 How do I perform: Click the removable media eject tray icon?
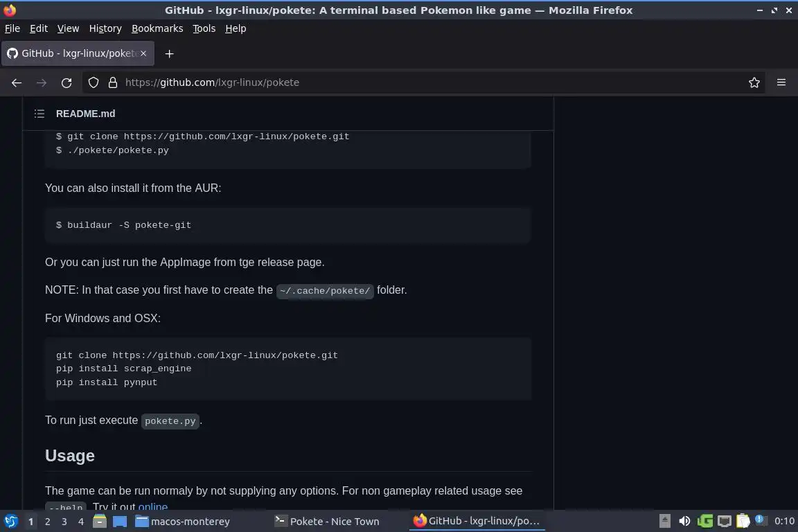pos(665,521)
